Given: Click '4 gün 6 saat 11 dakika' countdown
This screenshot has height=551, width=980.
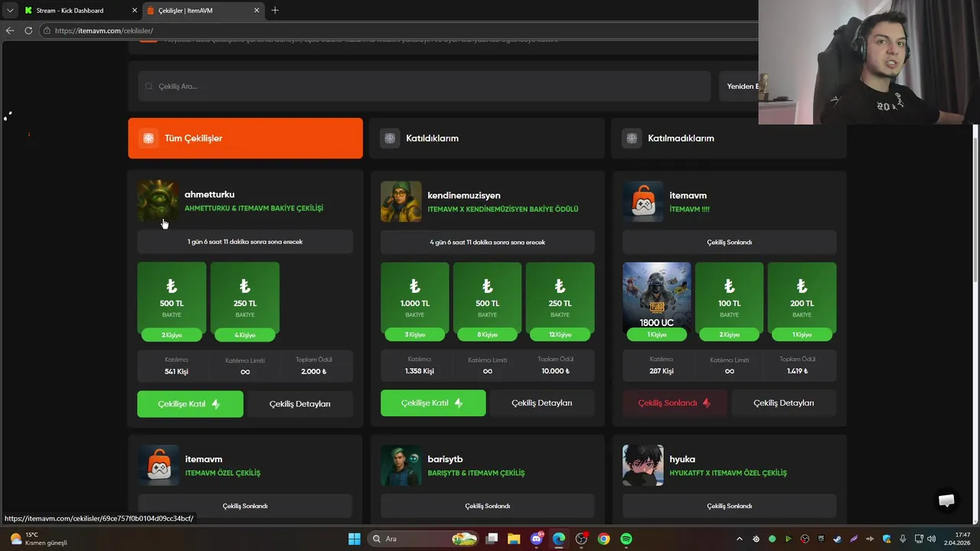Looking at the screenshot, I should pos(488,242).
